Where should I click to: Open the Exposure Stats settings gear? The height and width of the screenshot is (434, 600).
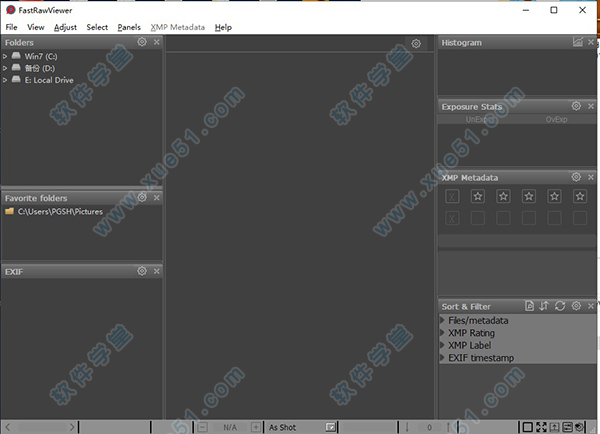[x=576, y=106]
